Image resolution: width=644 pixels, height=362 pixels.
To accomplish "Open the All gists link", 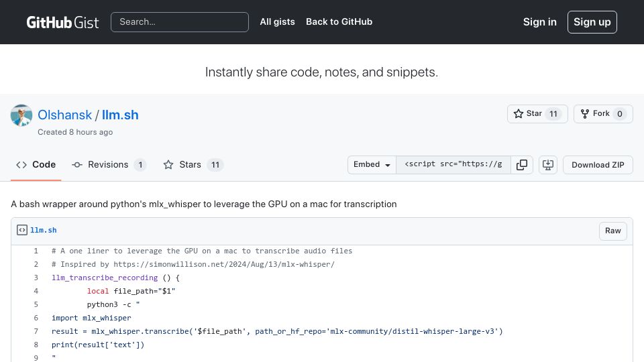I will click(277, 21).
